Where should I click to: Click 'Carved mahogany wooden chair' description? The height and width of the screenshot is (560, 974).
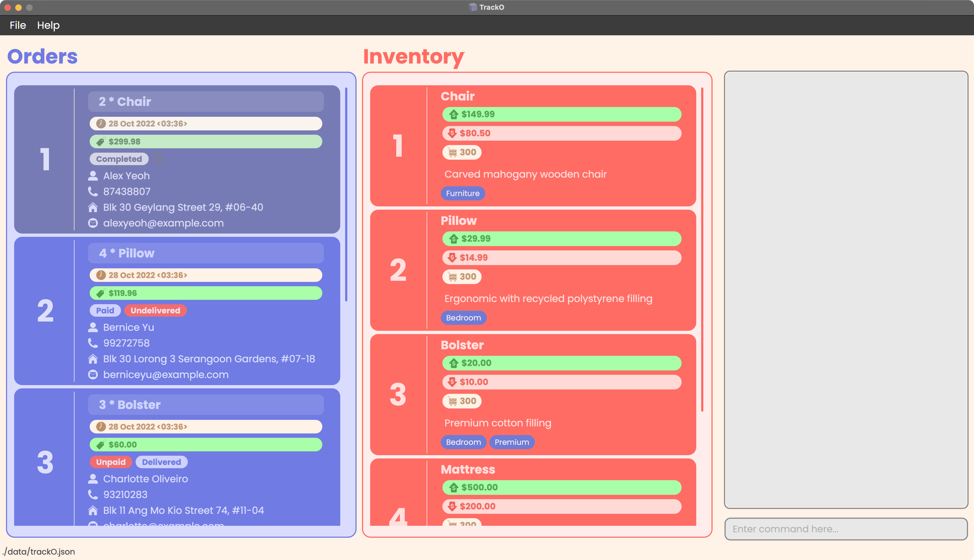click(x=526, y=174)
